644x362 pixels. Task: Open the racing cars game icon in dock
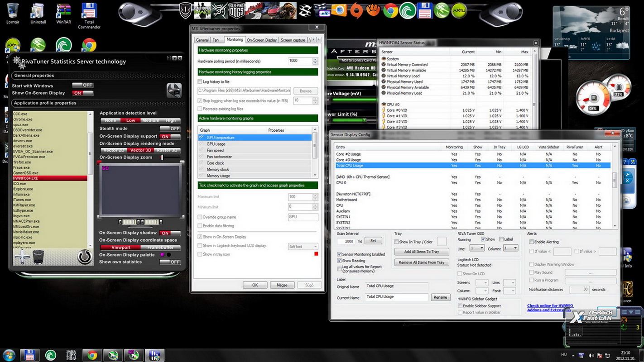(270, 10)
